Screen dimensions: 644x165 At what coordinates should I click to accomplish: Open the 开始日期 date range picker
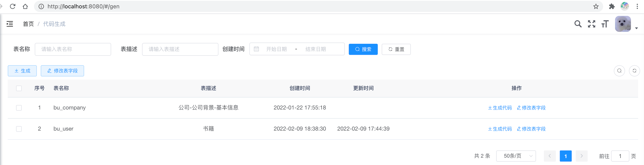(x=276, y=49)
